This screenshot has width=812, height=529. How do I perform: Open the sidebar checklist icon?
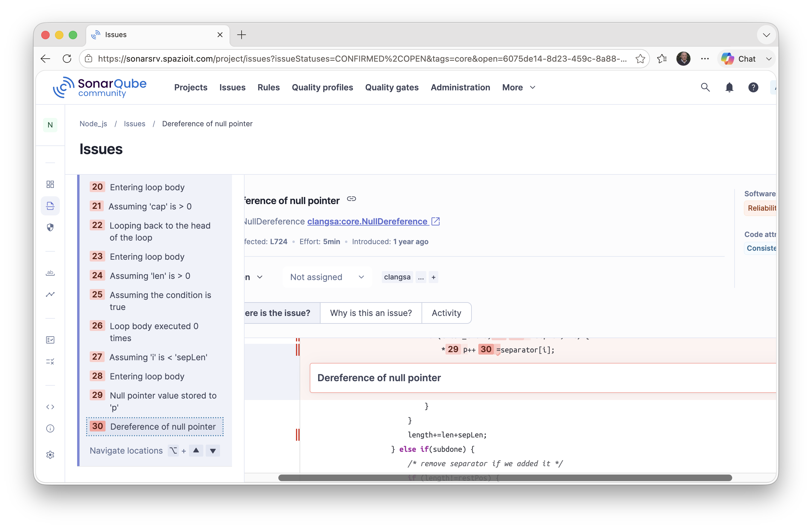50,340
